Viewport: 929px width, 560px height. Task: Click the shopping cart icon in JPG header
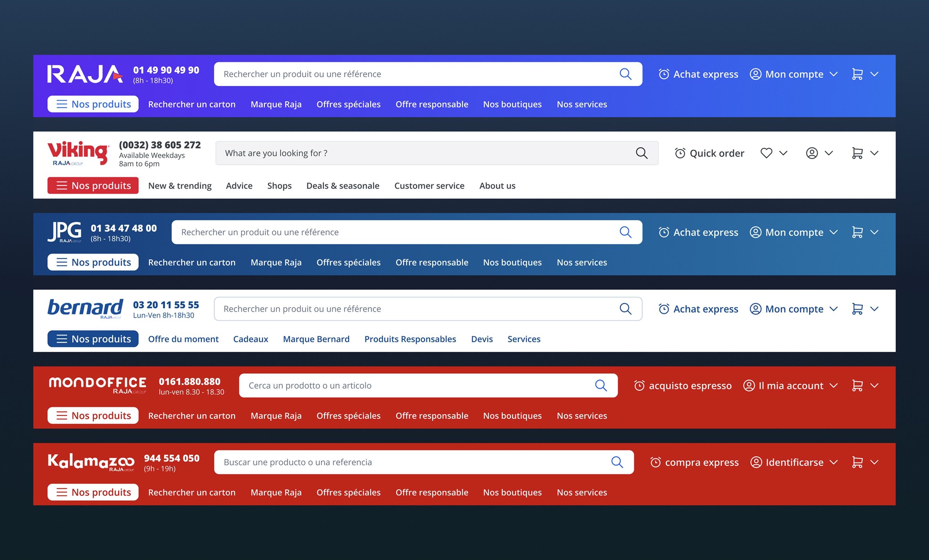857,232
